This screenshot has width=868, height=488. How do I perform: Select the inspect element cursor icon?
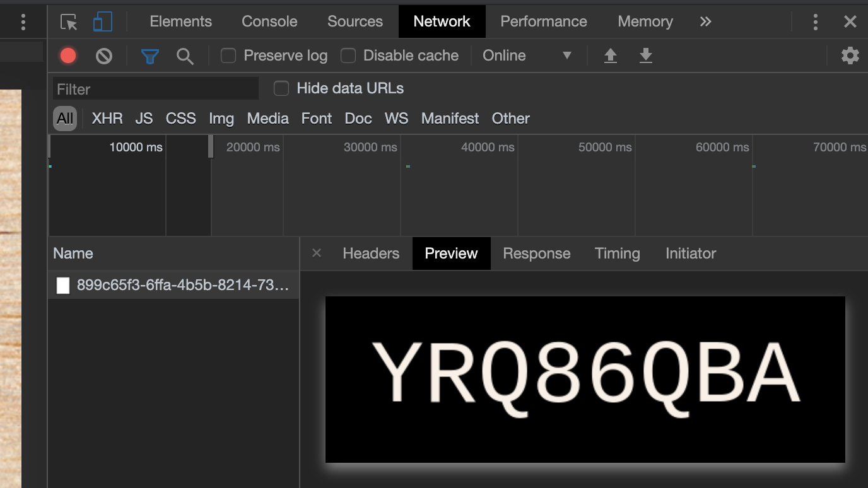tap(69, 22)
